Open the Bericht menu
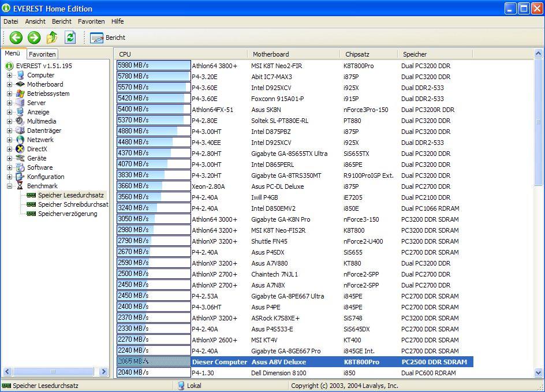Image resolution: width=545 pixels, height=392 pixels. tap(62, 21)
